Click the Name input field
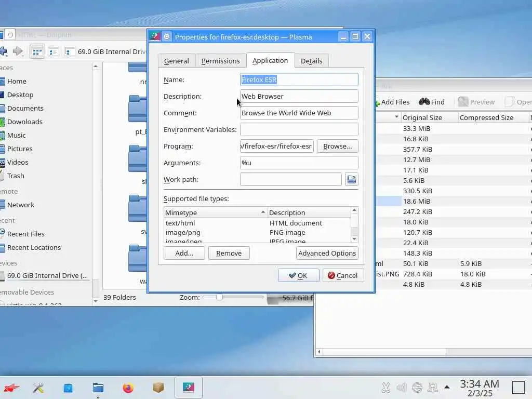 [x=299, y=79]
